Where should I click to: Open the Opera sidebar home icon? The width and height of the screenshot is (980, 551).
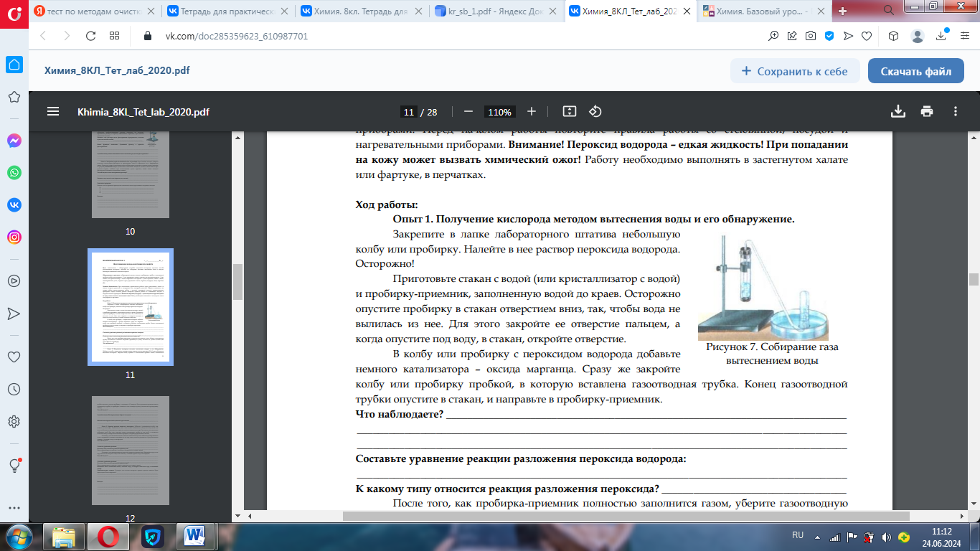tap(14, 65)
